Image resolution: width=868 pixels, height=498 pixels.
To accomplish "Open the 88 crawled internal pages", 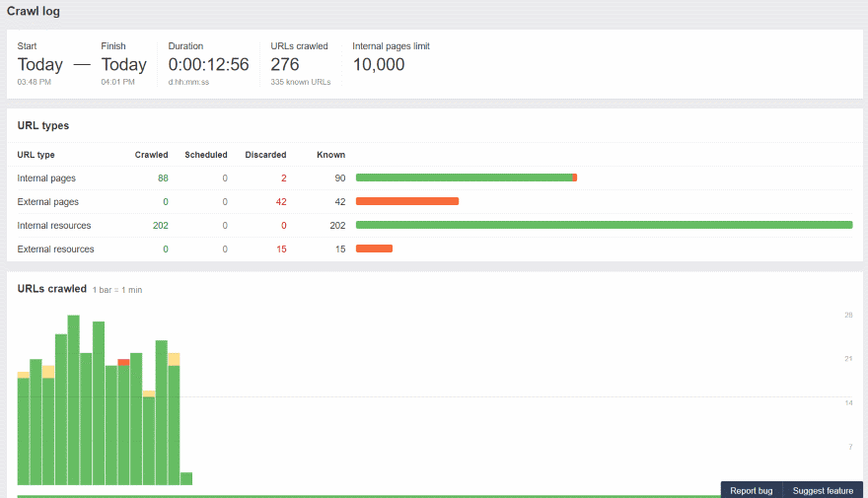I will (162, 178).
